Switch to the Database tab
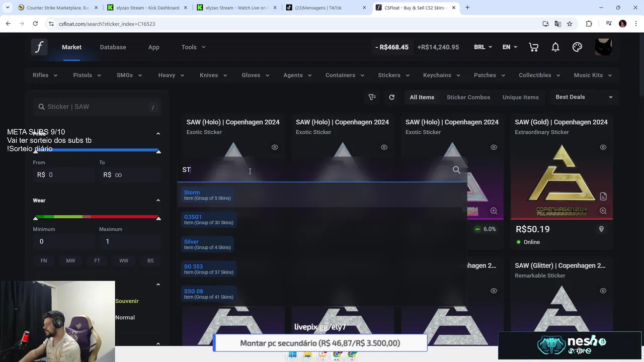Screen dimensions: 644x362 coord(113,47)
